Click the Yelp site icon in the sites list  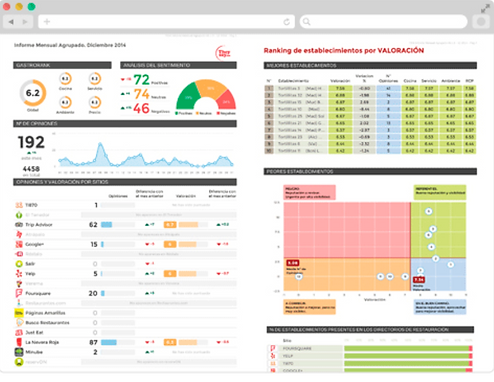click(x=19, y=274)
